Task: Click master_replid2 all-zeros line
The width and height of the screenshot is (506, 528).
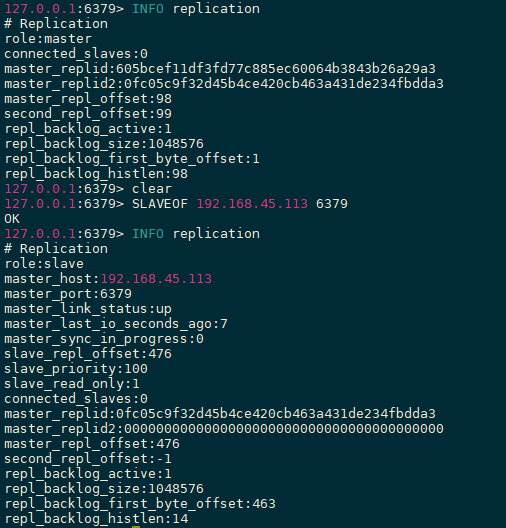Action: pyautogui.click(x=224, y=429)
